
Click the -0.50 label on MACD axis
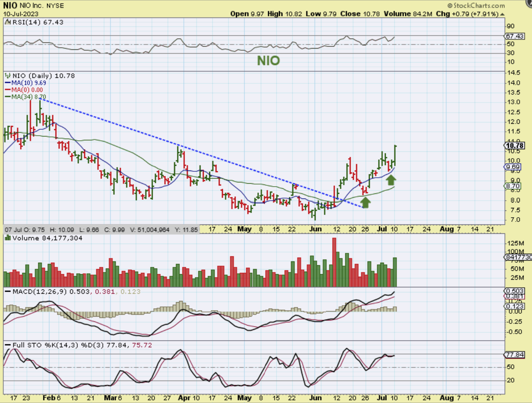coord(514,332)
